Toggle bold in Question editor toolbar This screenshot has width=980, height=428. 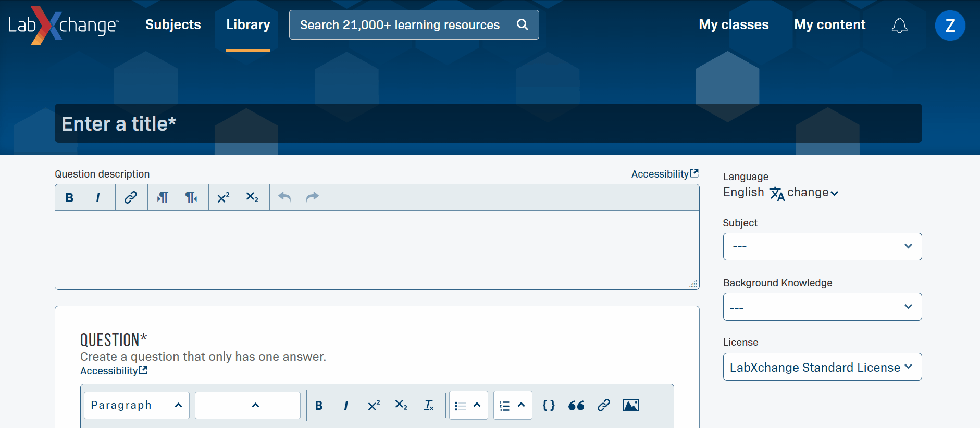pos(319,405)
